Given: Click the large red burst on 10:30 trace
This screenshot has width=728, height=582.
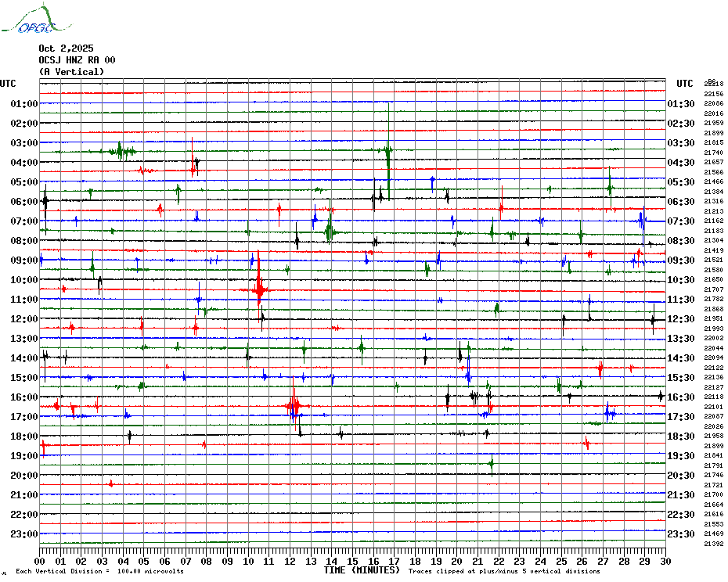Looking at the screenshot, I should tap(260, 290).
